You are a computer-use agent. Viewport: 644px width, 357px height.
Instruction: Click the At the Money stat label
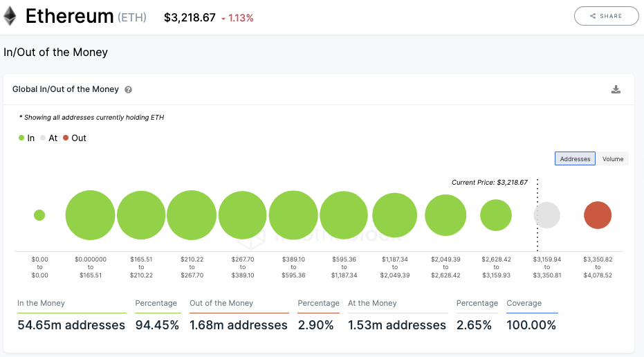tap(372, 303)
